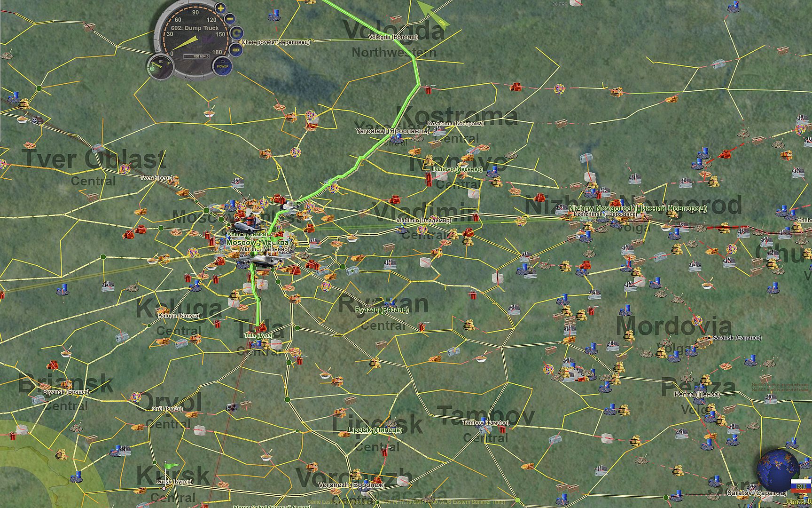812x508 pixels.
Task: Toggle the POWER button on the gauge
Action: 222,66
